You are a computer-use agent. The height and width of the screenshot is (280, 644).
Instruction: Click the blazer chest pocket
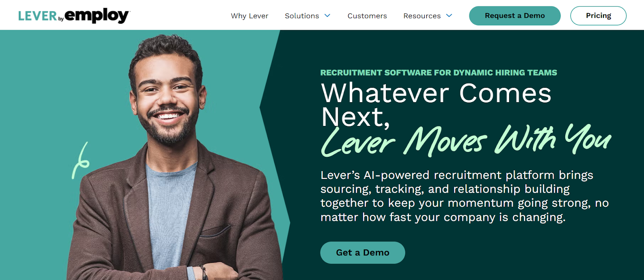click(216, 233)
